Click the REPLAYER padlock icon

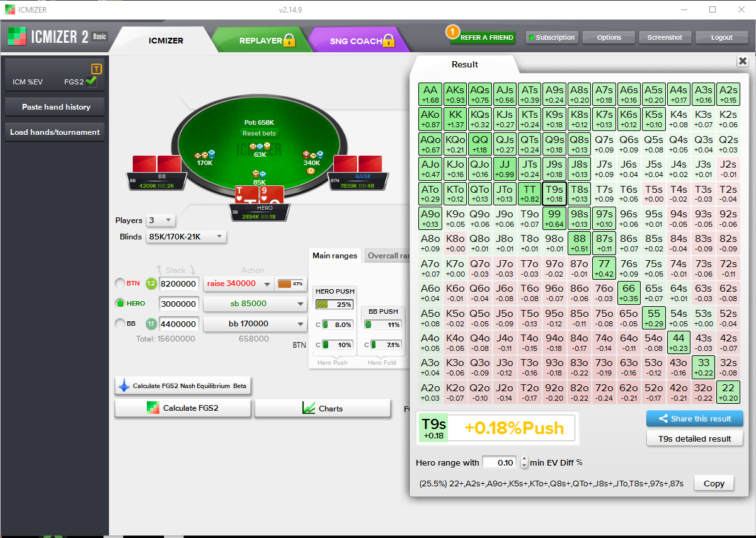click(x=289, y=41)
